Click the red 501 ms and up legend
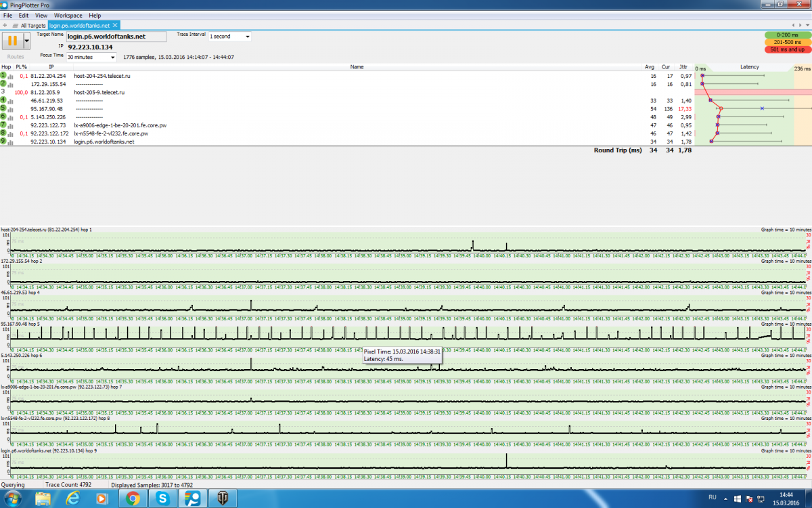The image size is (812, 508). [x=788, y=49]
